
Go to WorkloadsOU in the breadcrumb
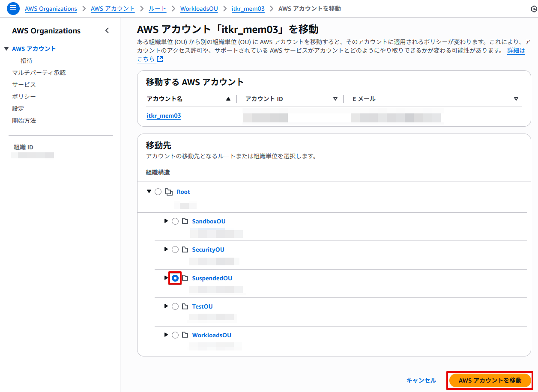[199, 9]
